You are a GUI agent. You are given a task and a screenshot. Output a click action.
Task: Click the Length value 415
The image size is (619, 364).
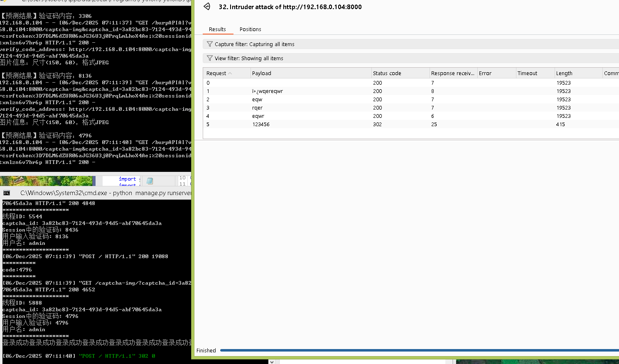pyautogui.click(x=560, y=124)
